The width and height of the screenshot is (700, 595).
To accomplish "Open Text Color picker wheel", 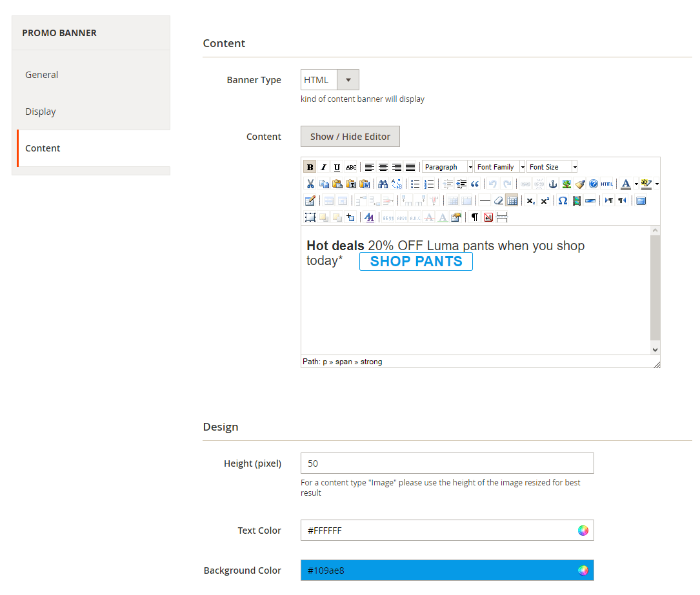I will [x=583, y=531].
